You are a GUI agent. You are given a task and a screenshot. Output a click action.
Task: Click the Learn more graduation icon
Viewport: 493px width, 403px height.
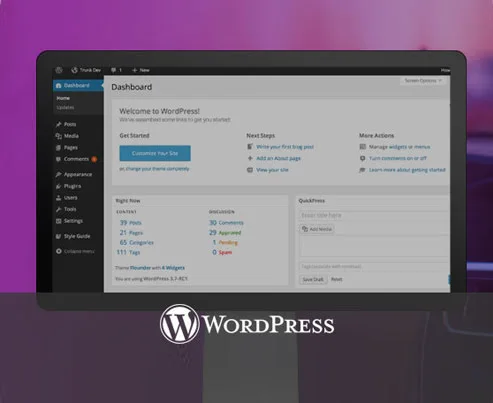(363, 170)
